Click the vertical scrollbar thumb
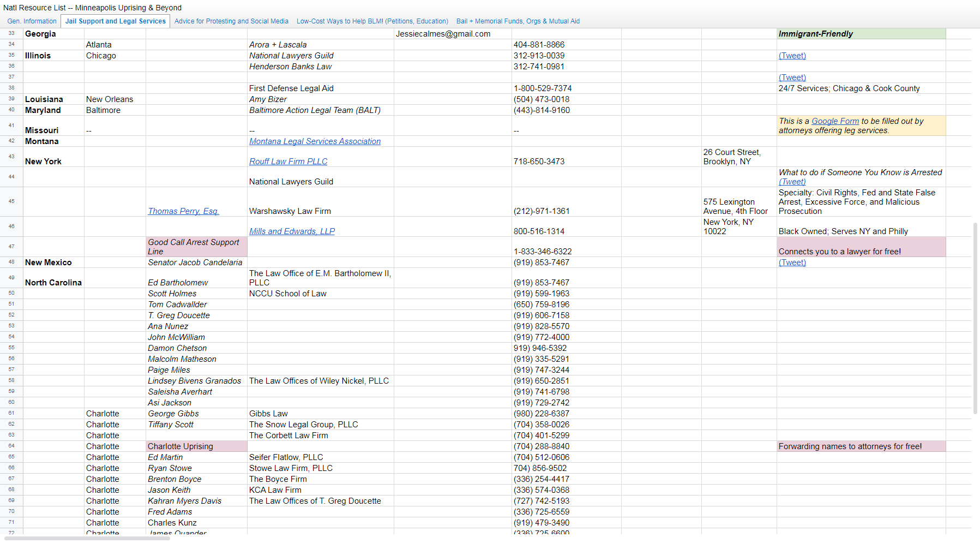The height and width of the screenshot is (543, 980). [975, 318]
